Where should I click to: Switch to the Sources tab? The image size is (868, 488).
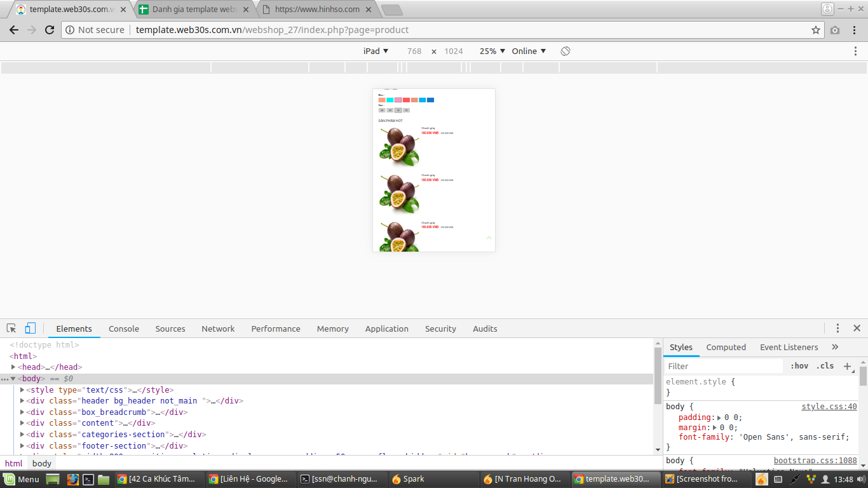click(x=170, y=329)
